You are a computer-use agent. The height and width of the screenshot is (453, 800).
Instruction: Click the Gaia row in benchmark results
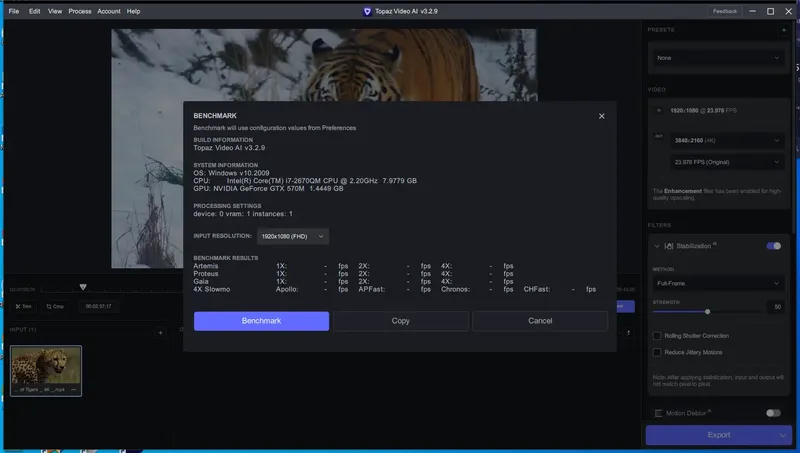pos(353,281)
